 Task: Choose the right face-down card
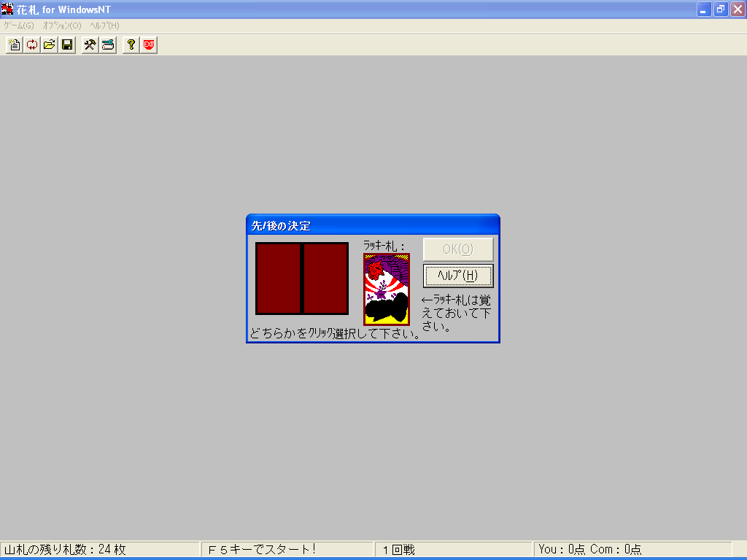coord(325,279)
